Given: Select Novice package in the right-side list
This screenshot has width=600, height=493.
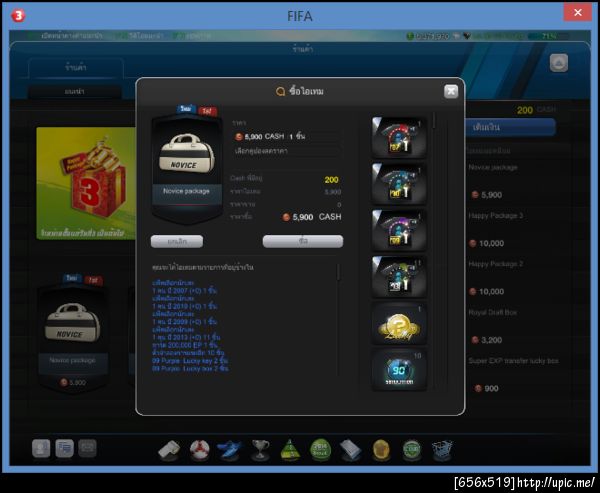Looking at the screenshot, I should coord(512,182).
